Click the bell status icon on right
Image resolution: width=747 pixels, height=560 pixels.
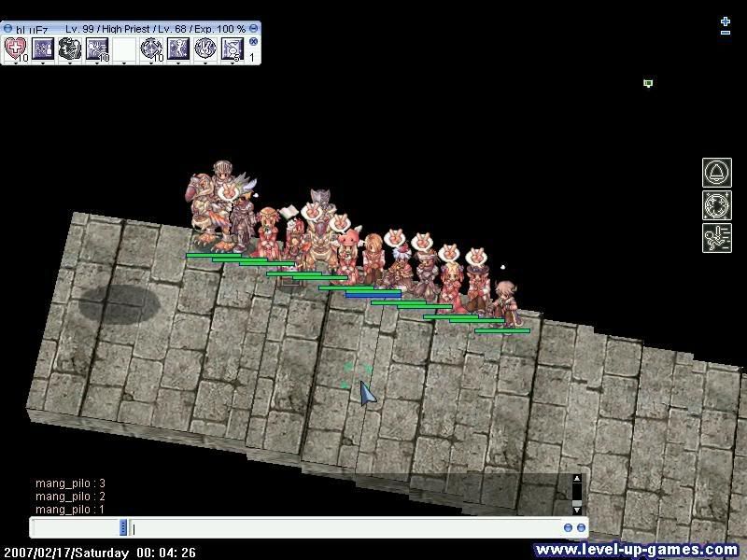(x=716, y=173)
